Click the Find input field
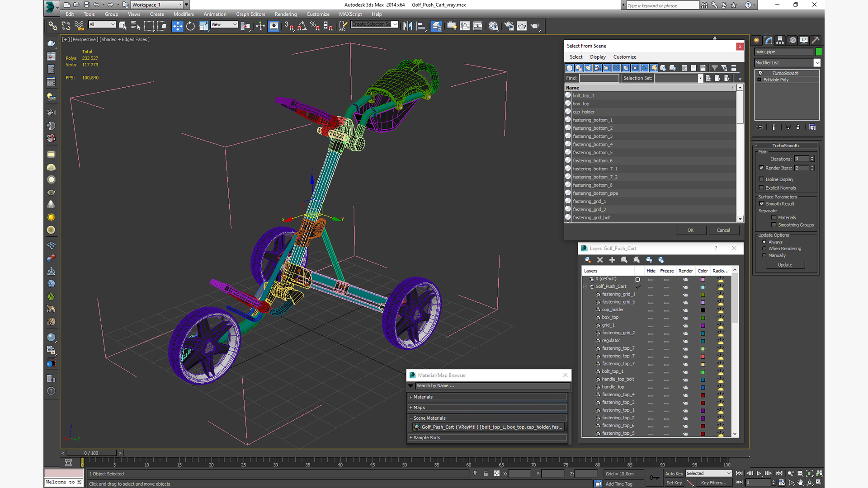 (x=599, y=78)
